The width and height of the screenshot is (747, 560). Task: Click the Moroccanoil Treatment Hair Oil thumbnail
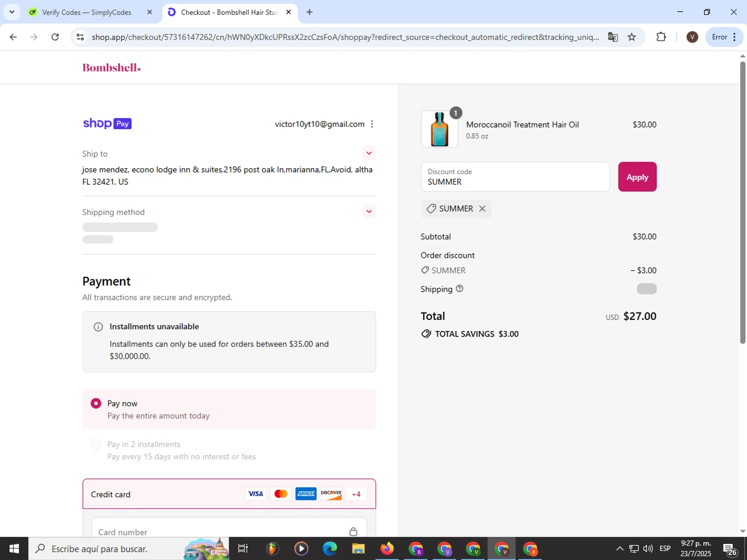(x=439, y=129)
